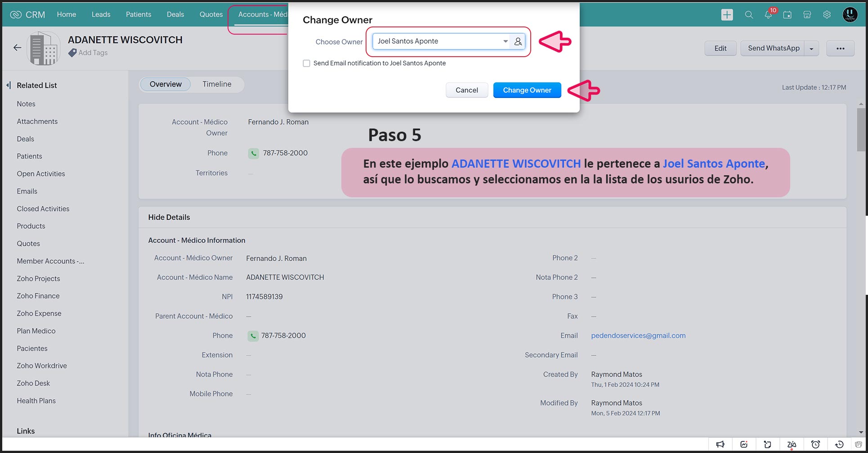Viewport: 868px width, 453px height.
Task: Cancel the Change Owner dialog
Action: [466, 90]
